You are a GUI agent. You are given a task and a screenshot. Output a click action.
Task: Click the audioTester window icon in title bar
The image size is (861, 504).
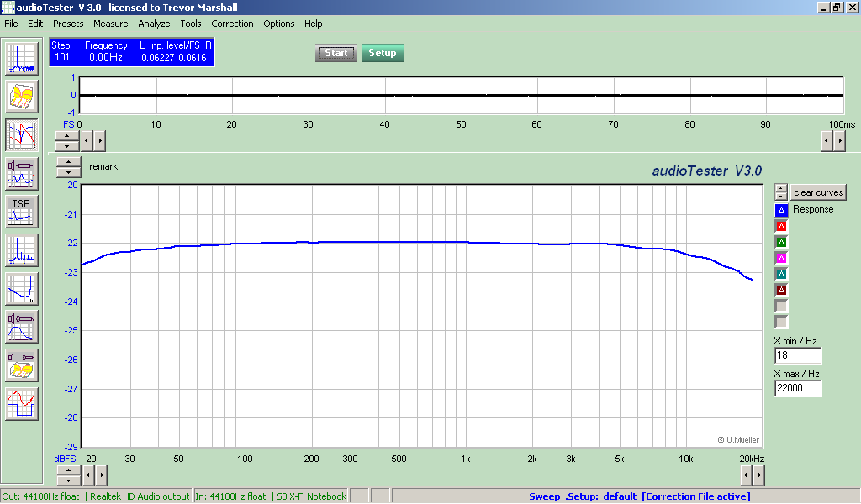tap(8, 7)
